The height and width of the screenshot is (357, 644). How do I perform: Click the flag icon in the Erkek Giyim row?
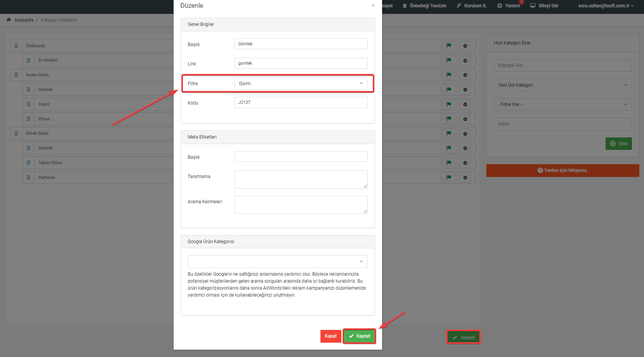(449, 134)
